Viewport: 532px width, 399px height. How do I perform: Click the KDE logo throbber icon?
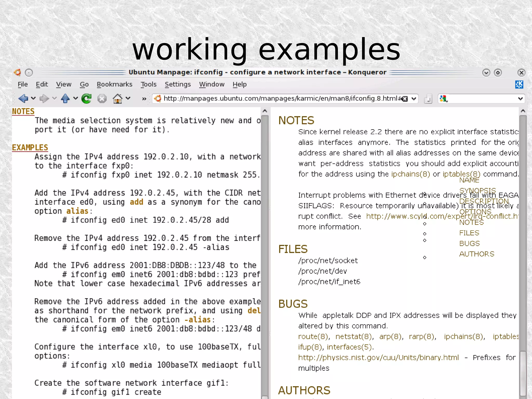pyautogui.click(x=519, y=84)
